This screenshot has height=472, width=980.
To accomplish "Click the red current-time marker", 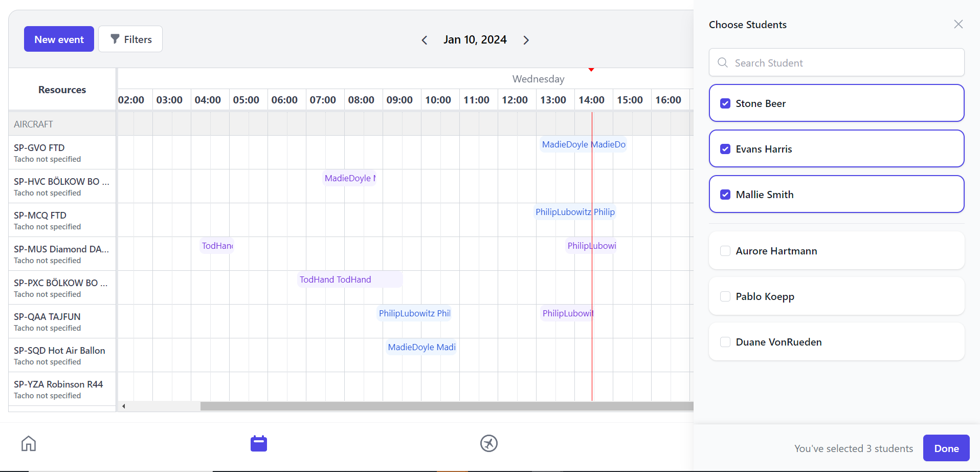I will pyautogui.click(x=591, y=70).
